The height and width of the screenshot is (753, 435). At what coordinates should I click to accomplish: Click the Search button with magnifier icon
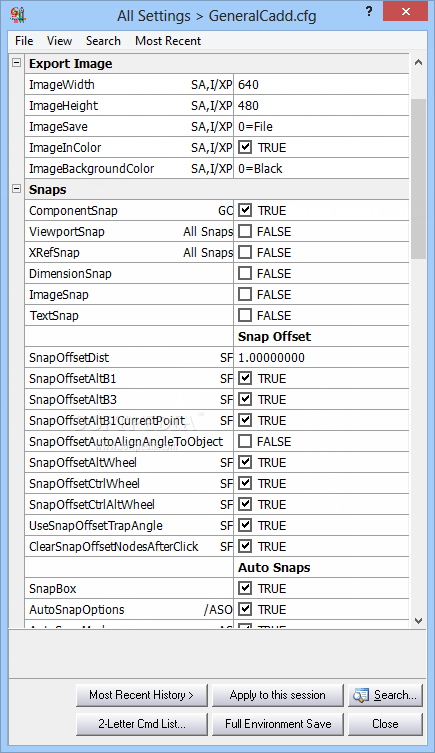coord(386,695)
